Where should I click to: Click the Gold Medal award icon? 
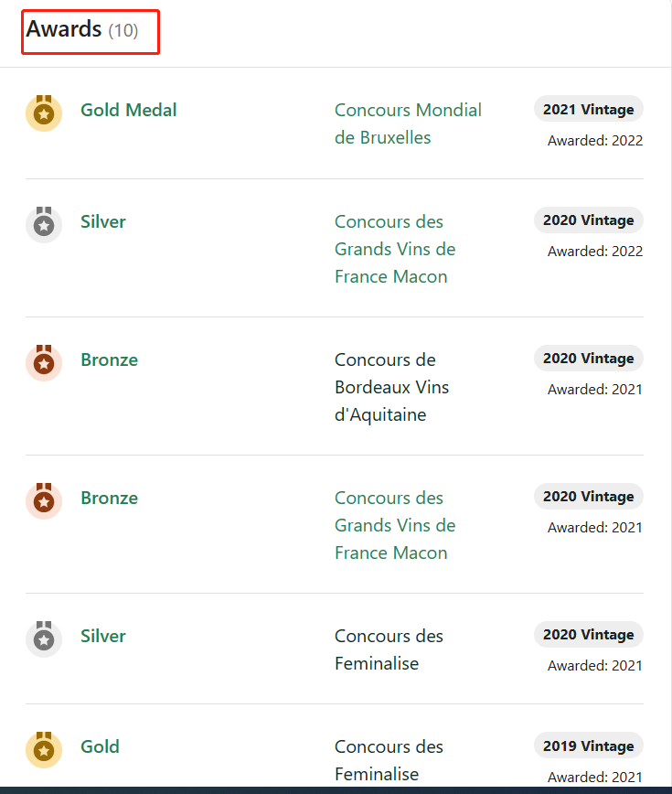(44, 113)
